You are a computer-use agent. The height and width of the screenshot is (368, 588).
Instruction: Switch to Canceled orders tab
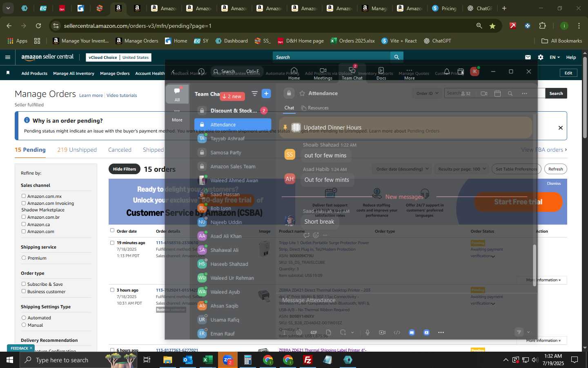(x=120, y=150)
